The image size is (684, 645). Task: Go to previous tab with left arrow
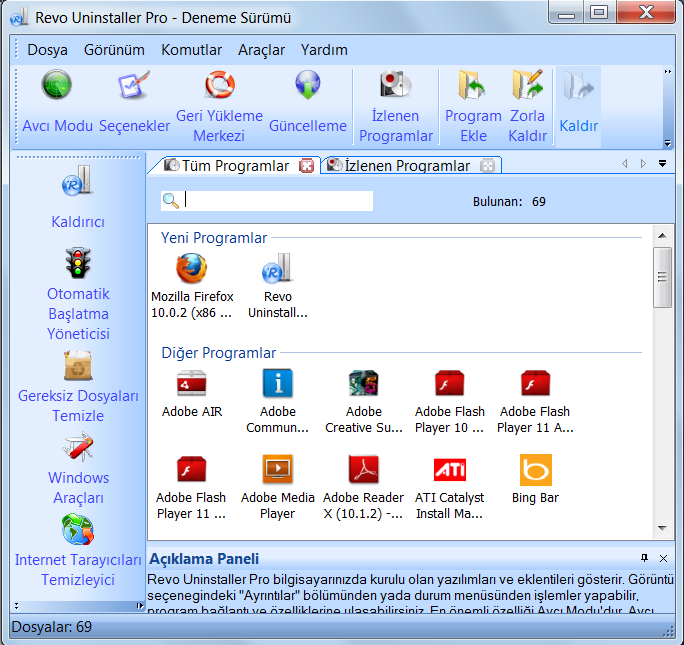pyautogui.click(x=625, y=164)
